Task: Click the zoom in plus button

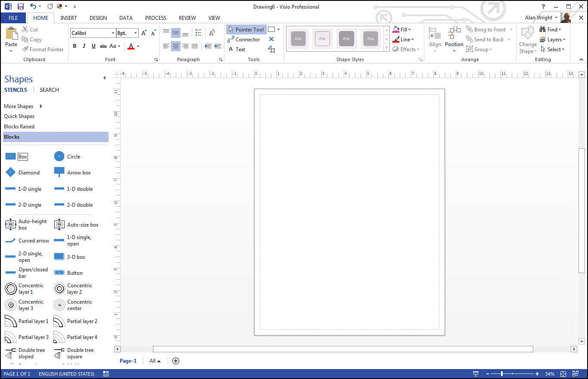Action: 537,374
